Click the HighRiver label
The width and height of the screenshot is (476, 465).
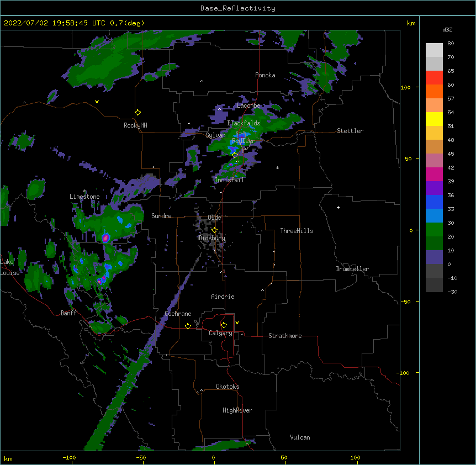pos(237,410)
